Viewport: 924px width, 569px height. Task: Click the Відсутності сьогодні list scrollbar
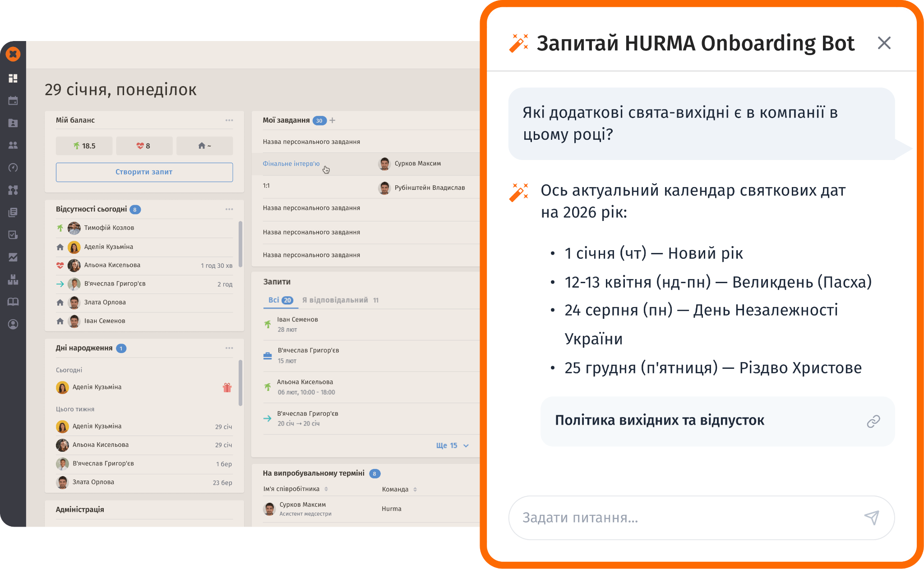tap(240, 243)
